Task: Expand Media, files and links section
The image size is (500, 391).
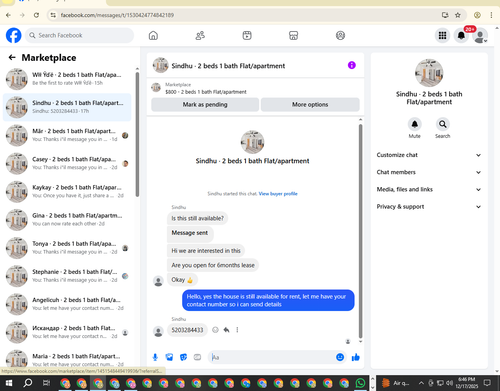Action: [429, 189]
